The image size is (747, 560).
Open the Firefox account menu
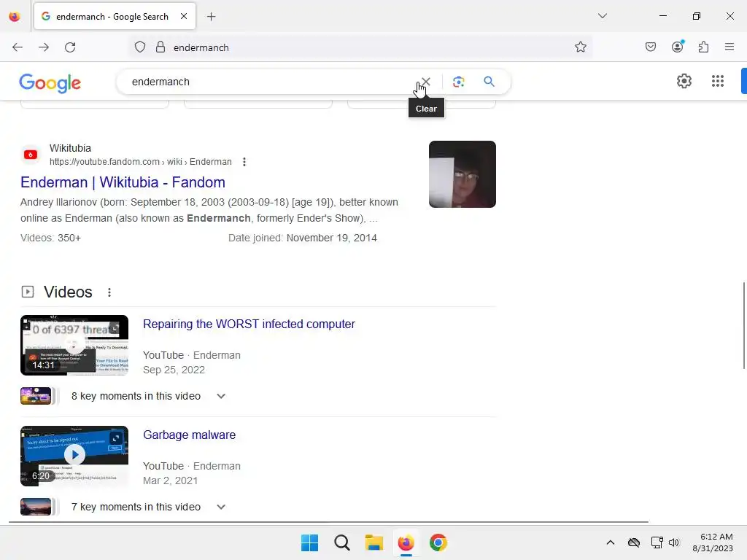point(678,47)
